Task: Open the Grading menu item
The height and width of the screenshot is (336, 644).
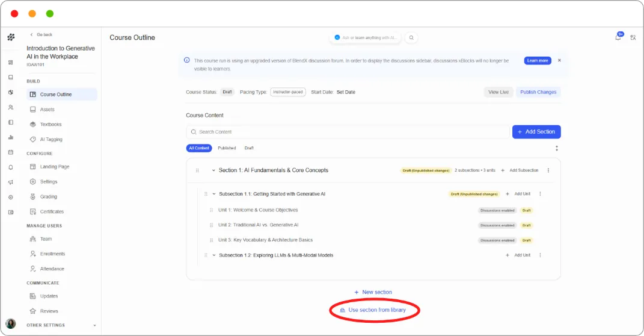Action: click(x=62, y=196)
